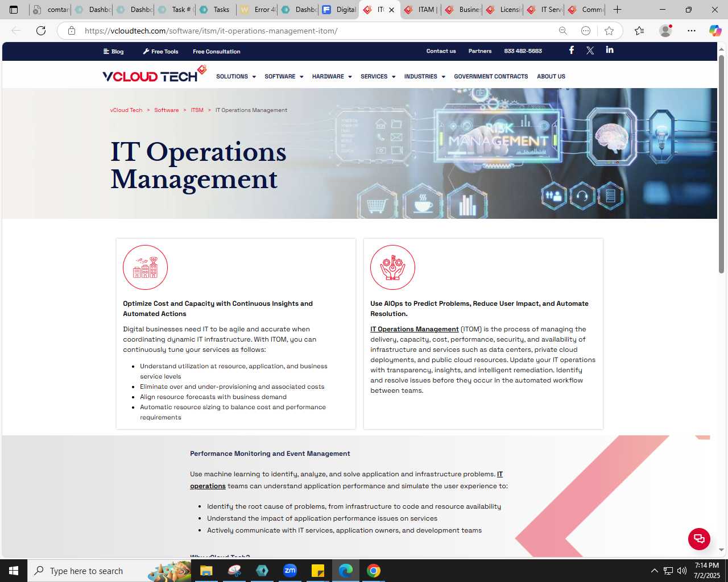This screenshot has height=582, width=728.
Task: Open the LinkedIn social icon
Action: [610, 50]
